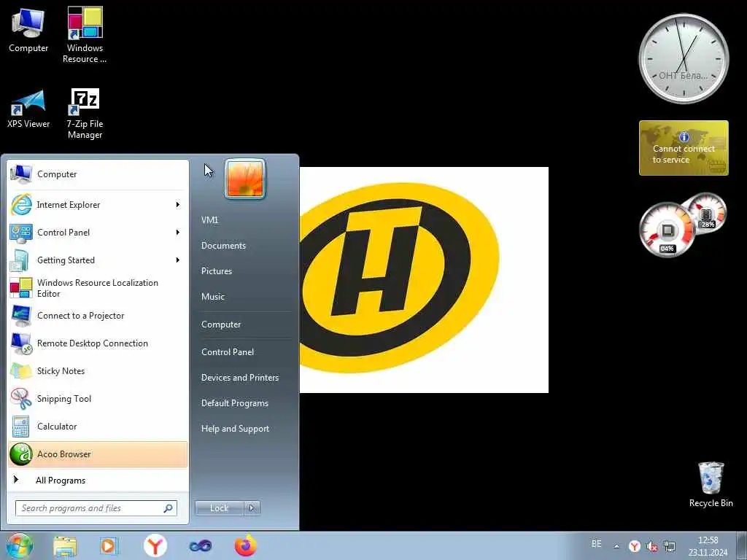747x560 pixels.
Task: Click the muted volume tray icon
Action: coord(651,547)
